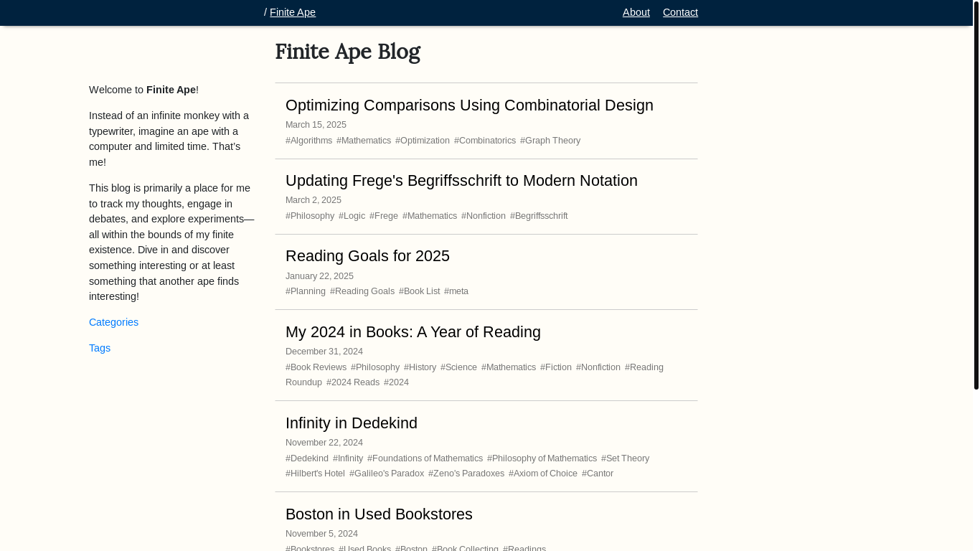Select the #Hilbert's Hotel tag
Image resolution: width=980 pixels, height=551 pixels.
pyautogui.click(x=315, y=474)
